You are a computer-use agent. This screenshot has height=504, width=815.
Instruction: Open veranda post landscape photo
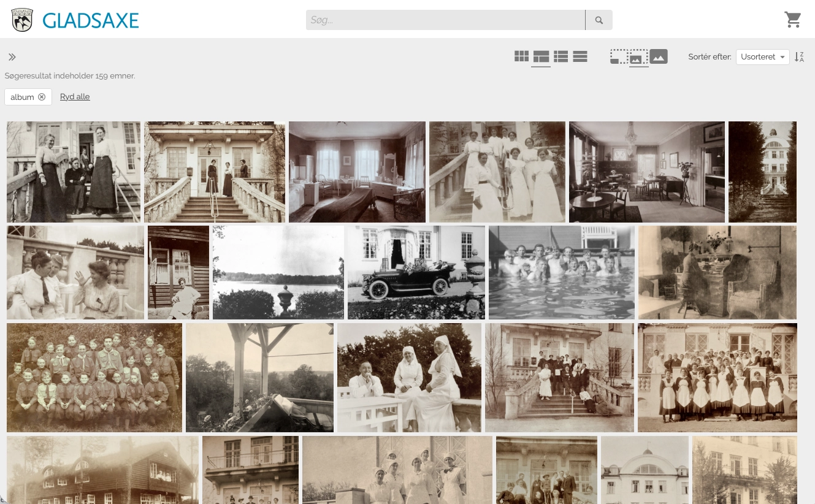point(259,378)
